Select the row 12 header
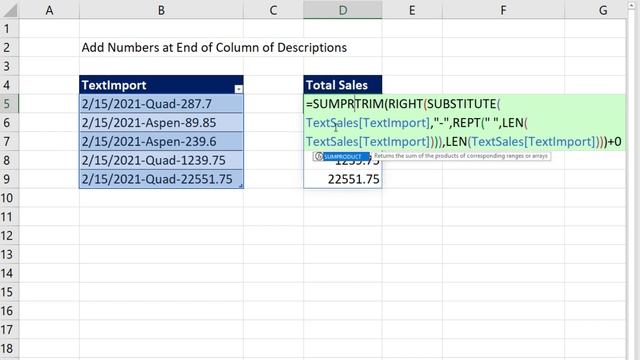The image size is (640, 360). point(9,236)
